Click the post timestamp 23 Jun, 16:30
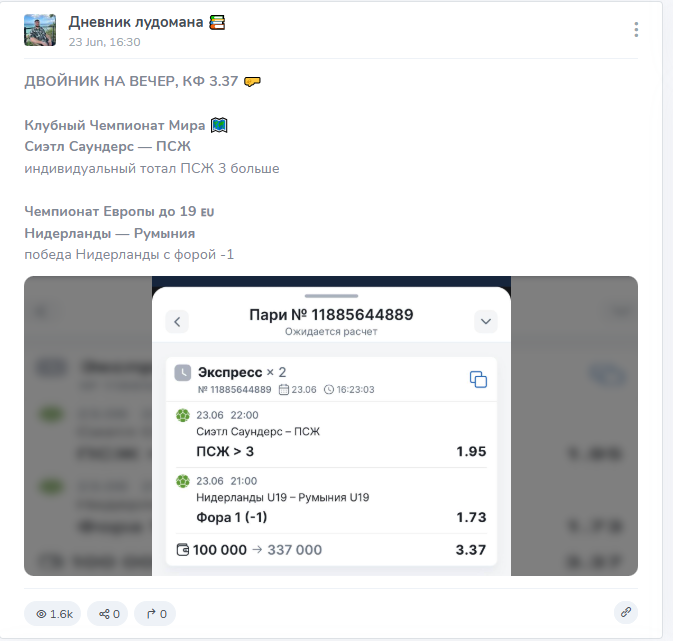Image resolution: width=673 pixels, height=641 pixels. [x=104, y=42]
